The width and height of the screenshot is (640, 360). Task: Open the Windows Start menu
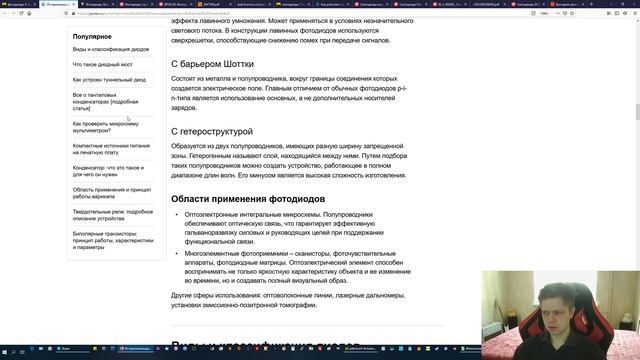click(x=4, y=352)
